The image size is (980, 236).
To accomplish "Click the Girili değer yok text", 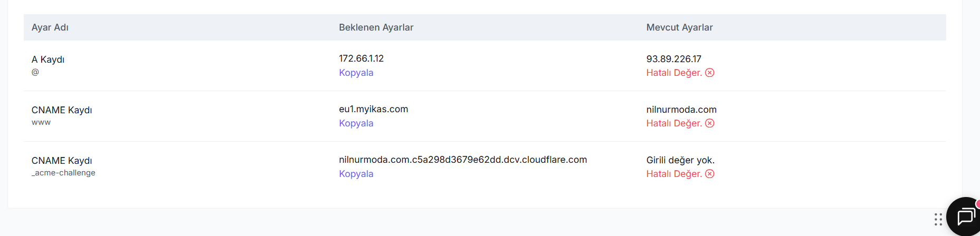I will click(680, 160).
